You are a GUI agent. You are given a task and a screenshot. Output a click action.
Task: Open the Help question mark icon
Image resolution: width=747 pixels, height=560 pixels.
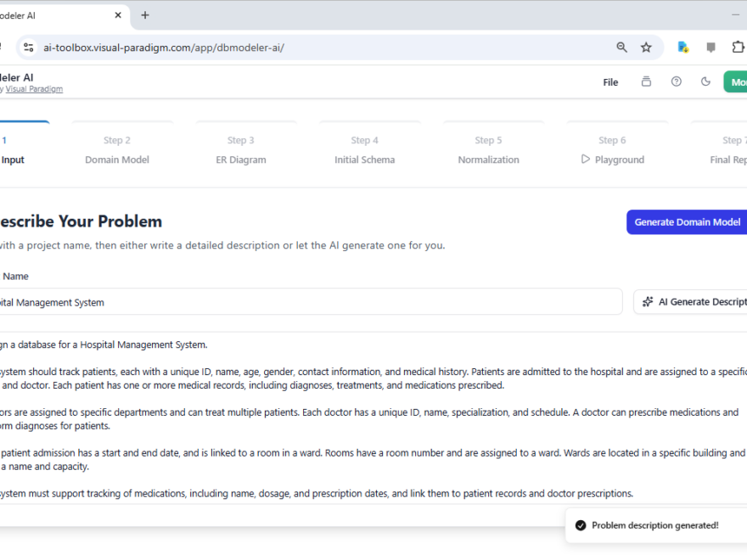[x=676, y=81]
